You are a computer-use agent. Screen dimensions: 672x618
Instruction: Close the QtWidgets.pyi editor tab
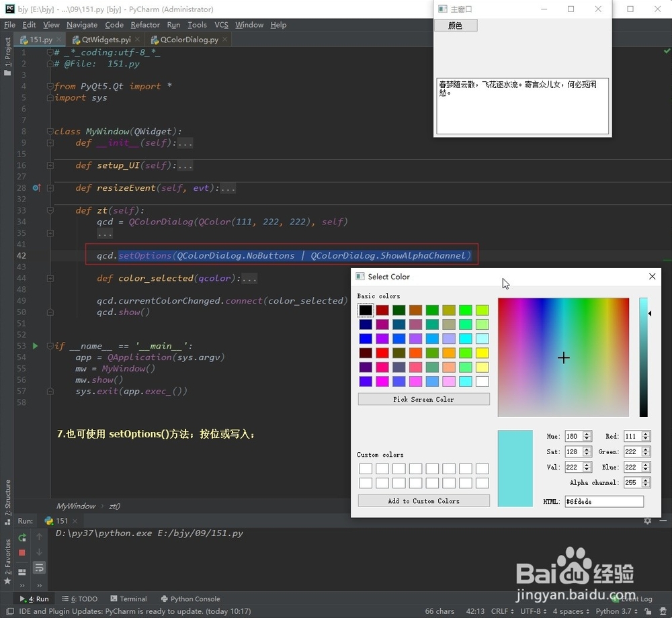pyautogui.click(x=137, y=40)
